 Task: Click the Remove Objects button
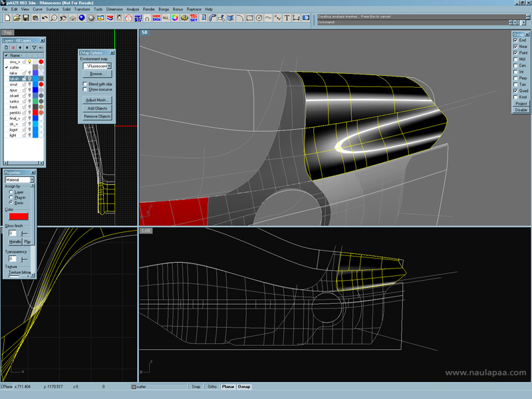96,116
